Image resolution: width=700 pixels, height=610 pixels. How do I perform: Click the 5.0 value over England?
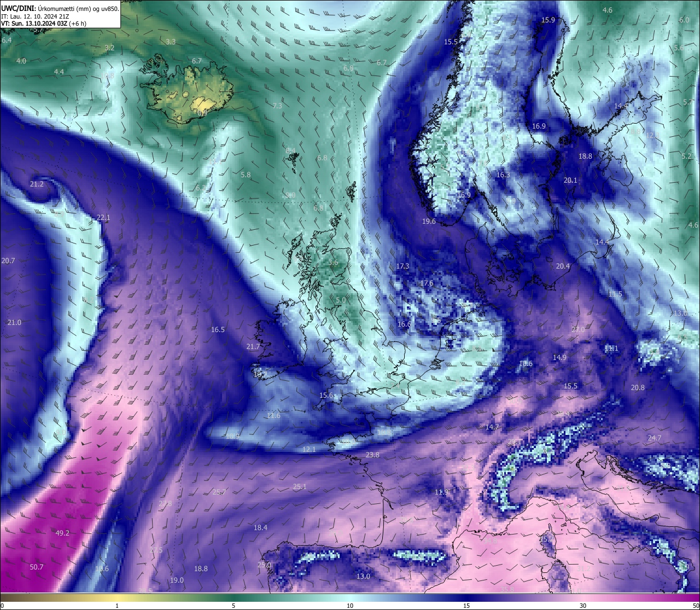coord(341,300)
